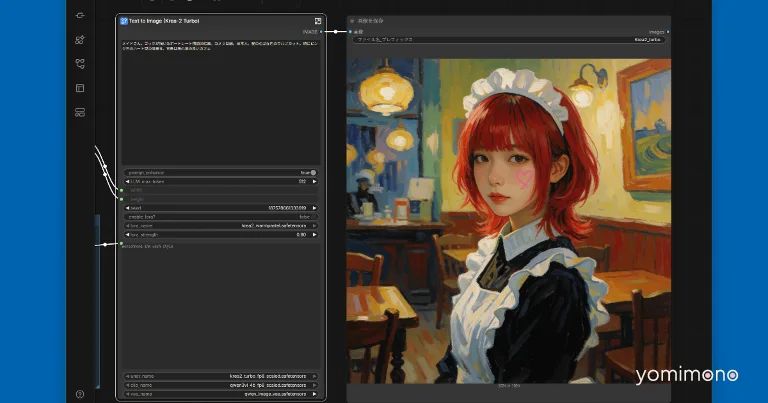Open the lora_name model dropdown
Image resolution: width=768 pixels, height=403 pixels.
pyautogui.click(x=221, y=226)
